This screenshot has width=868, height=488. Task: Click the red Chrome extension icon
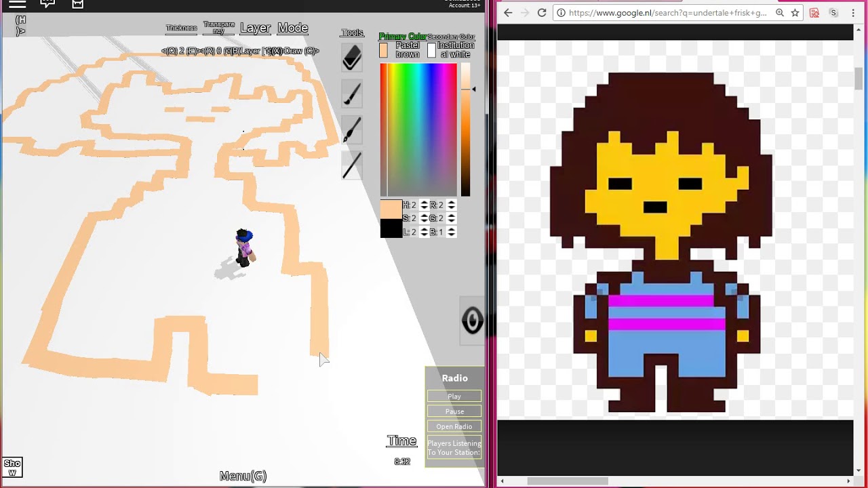[x=814, y=13]
